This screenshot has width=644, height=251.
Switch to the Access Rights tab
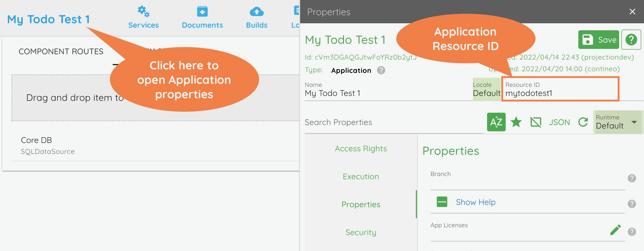coord(361,149)
